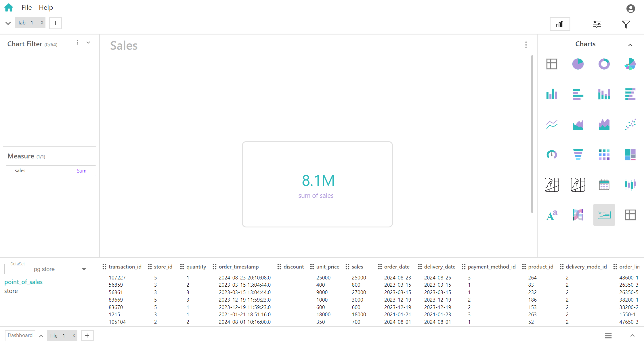
Task: Pick the funnel chart icon
Action: tap(578, 154)
